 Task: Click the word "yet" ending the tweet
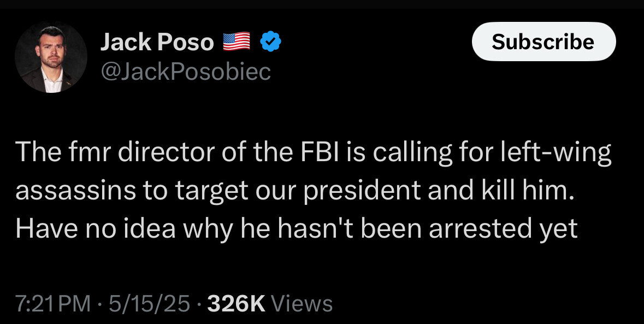tap(559, 228)
